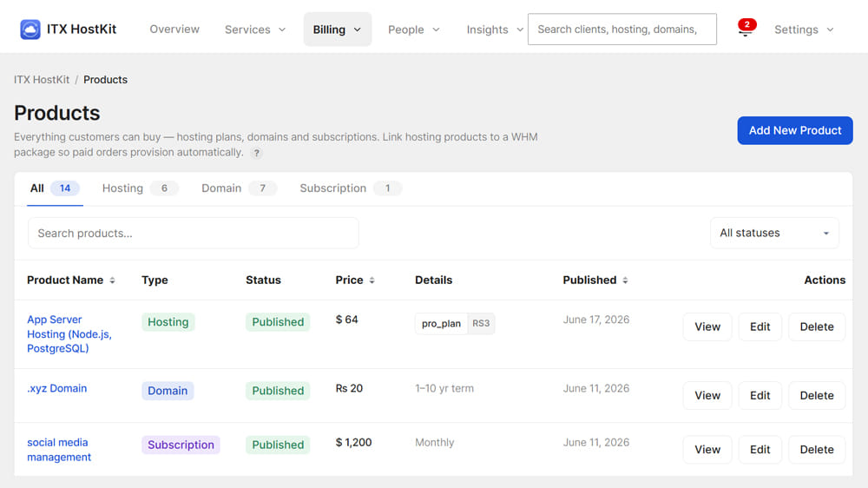Switch to the Subscription tab
This screenshot has width=868, height=488.
click(351, 188)
